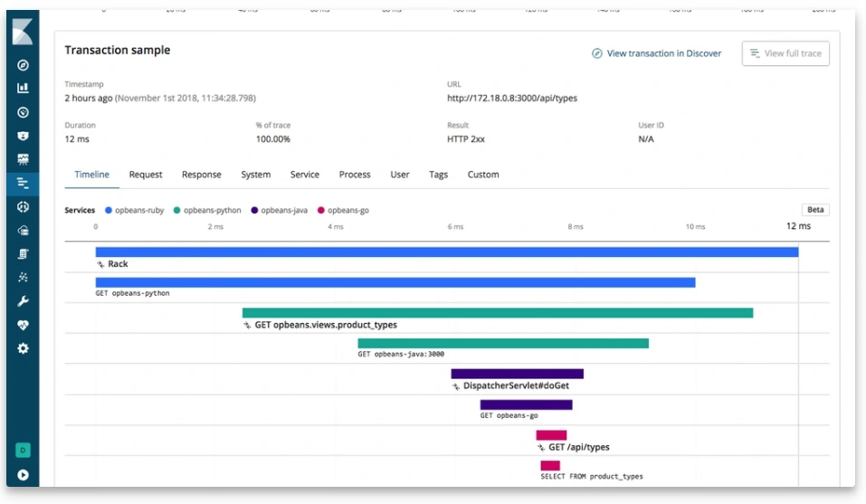866x504 pixels.
Task: Open Monitoring heartbeat sidebar icon
Action: tap(23, 325)
